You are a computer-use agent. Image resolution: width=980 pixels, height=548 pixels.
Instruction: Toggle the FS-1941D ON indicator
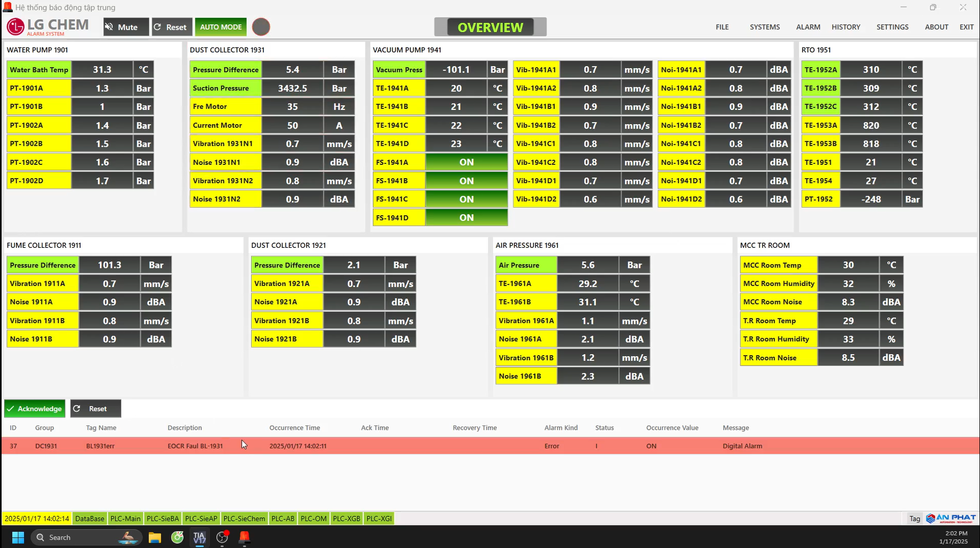[x=466, y=218]
